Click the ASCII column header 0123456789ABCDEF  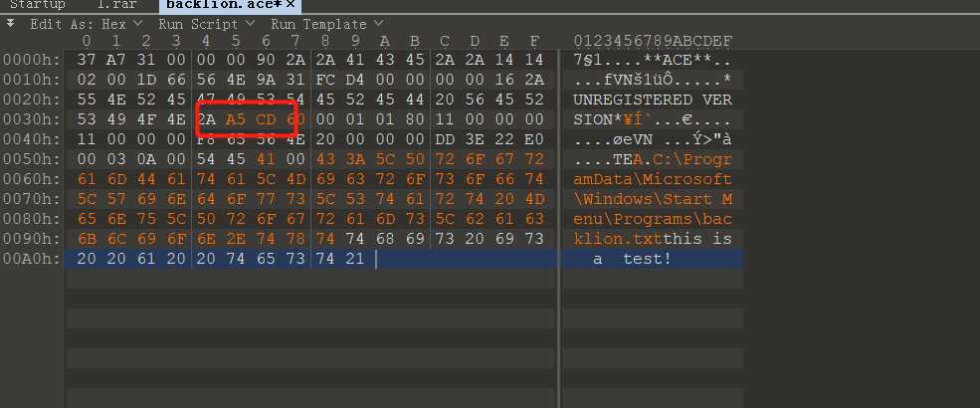click(653, 41)
